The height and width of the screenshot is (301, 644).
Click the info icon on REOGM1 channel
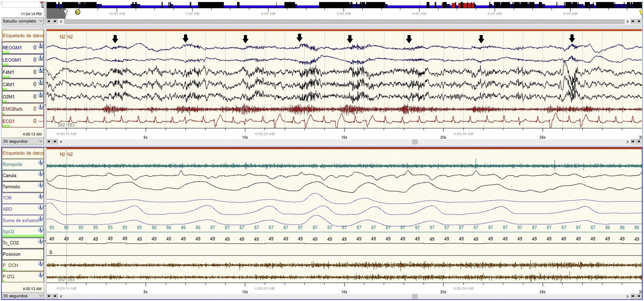point(41,45)
